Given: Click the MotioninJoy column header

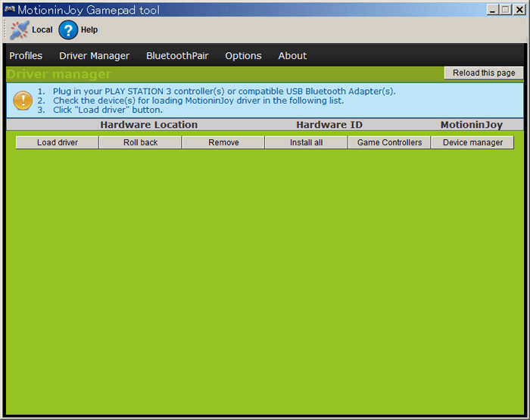Looking at the screenshot, I should (472, 125).
